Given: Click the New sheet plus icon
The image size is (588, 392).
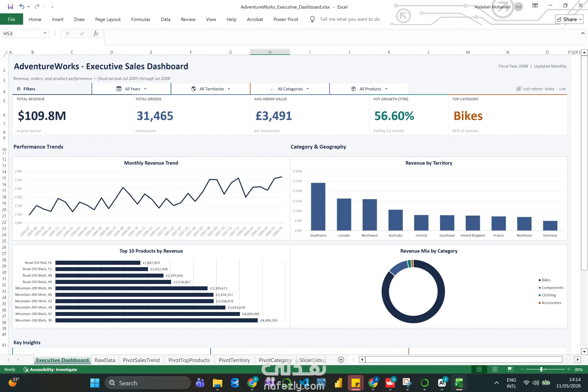Looking at the screenshot, I should (x=341, y=360).
